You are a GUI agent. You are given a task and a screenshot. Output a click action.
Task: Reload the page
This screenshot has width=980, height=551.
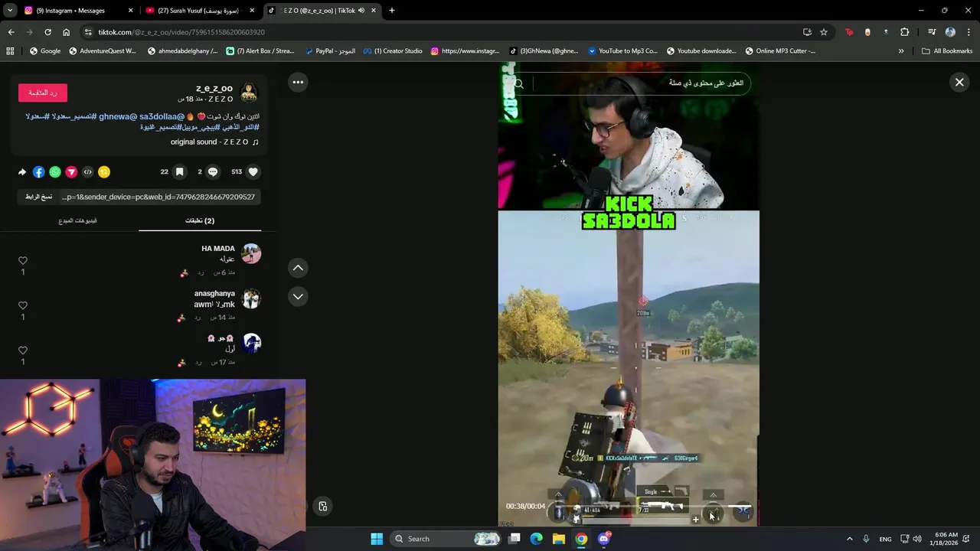pyautogui.click(x=47, y=32)
